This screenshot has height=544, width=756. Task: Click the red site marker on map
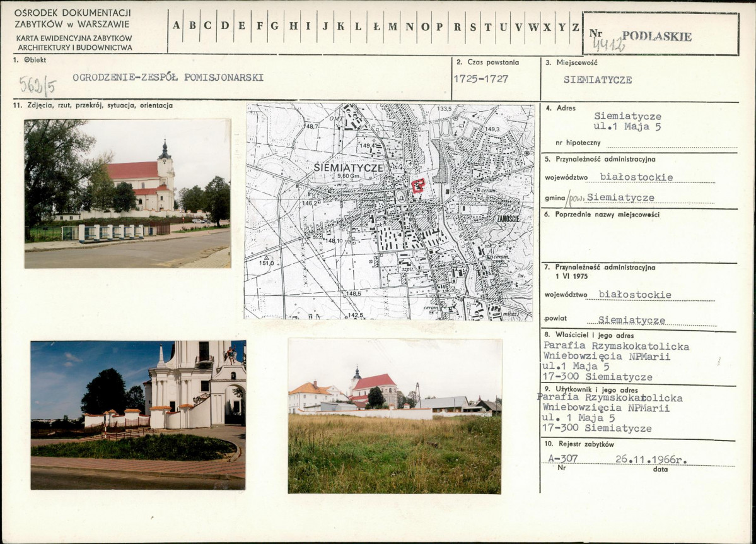point(418,186)
